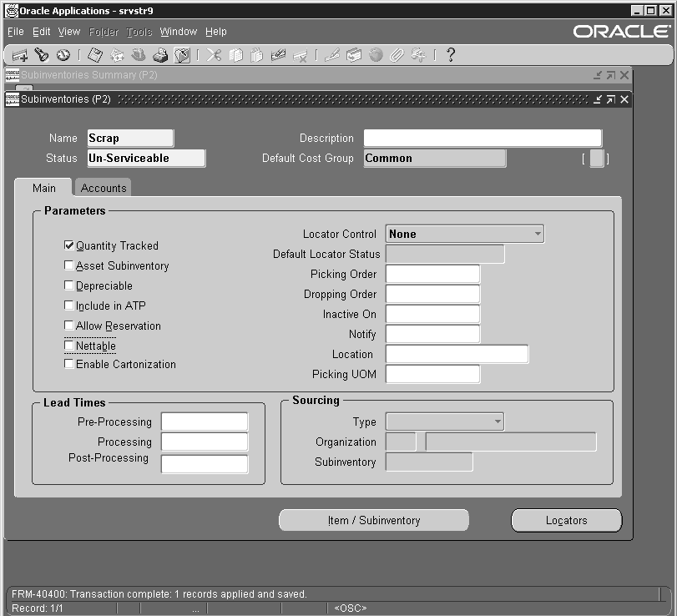The height and width of the screenshot is (616, 677).
Task: Check the Include in ATP option
Action: click(68, 305)
